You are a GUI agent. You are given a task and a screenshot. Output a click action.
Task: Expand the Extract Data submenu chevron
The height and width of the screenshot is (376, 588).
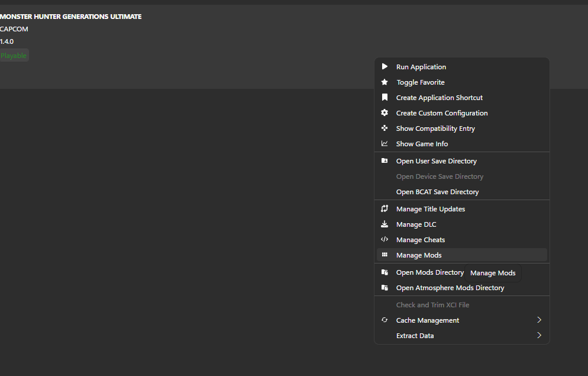point(539,335)
